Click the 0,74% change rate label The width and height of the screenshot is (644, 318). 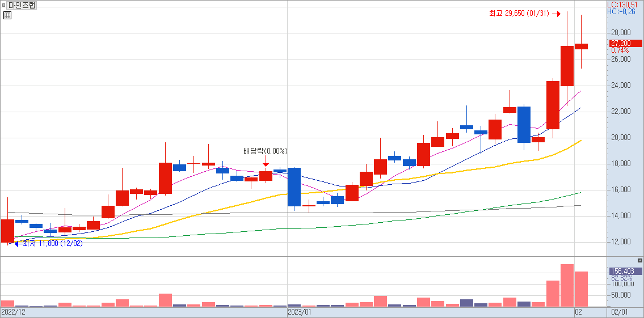tap(620, 50)
